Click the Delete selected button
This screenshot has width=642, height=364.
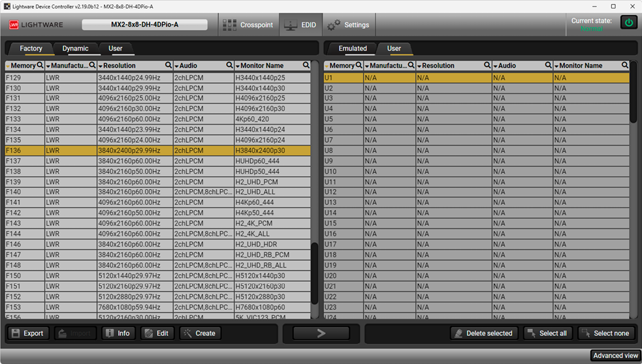pyautogui.click(x=484, y=333)
